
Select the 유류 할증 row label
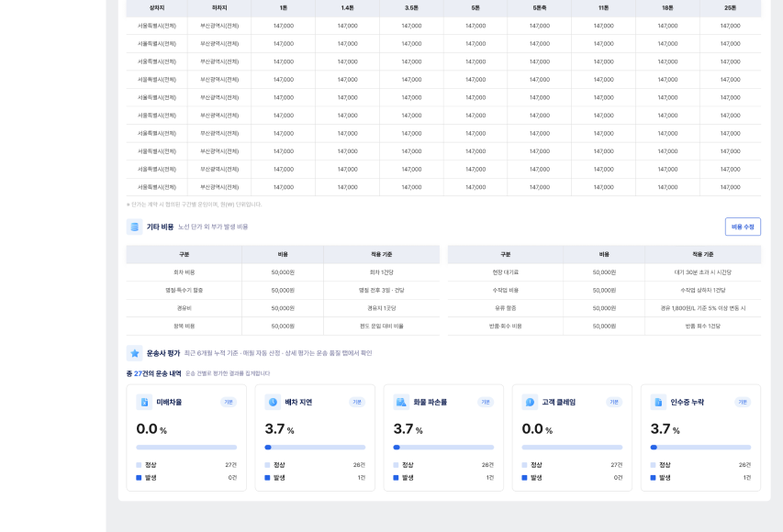point(506,308)
